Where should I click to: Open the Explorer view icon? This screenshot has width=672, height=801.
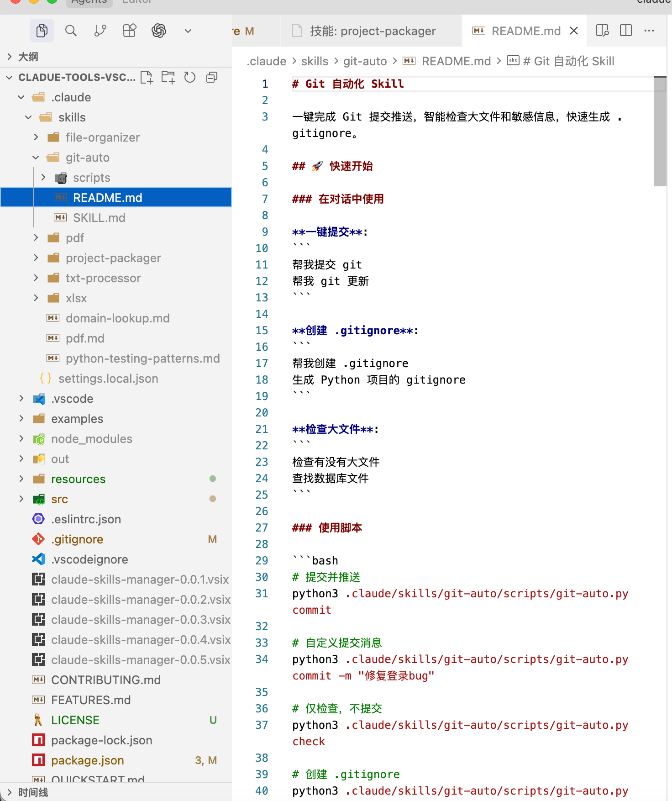click(42, 31)
